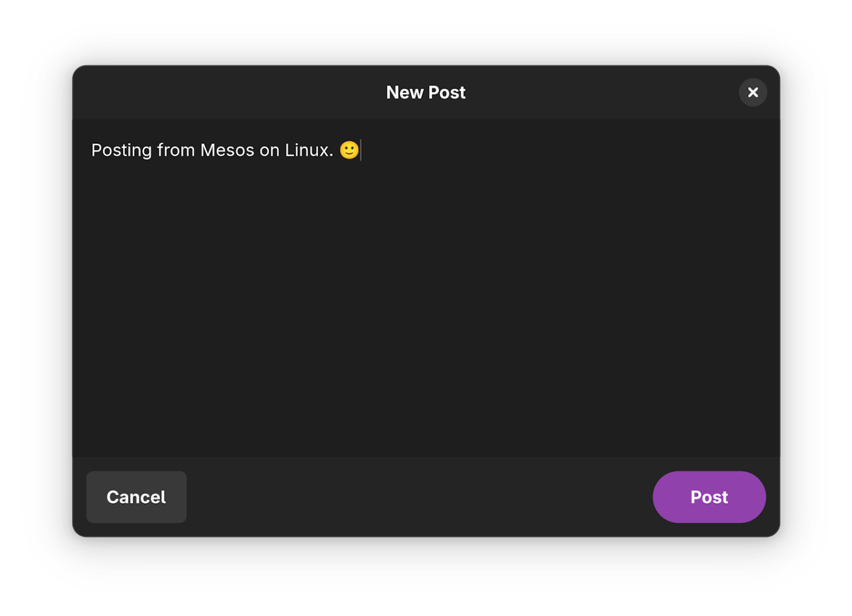Place cursor on the word "Linux"

(306, 150)
